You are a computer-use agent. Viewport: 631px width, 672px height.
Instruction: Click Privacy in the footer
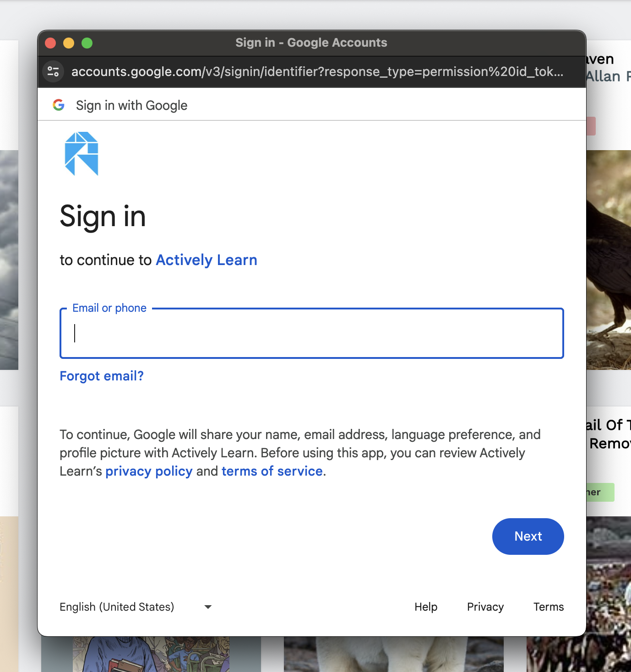point(485,607)
